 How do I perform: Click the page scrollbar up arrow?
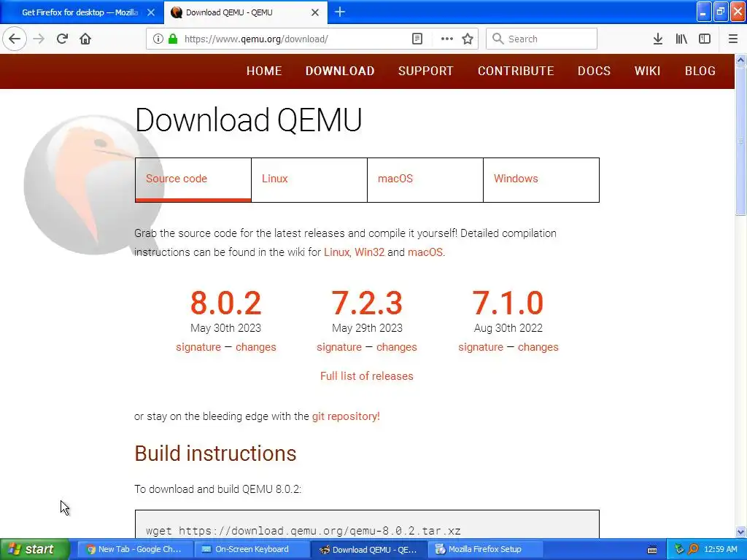pos(741,60)
